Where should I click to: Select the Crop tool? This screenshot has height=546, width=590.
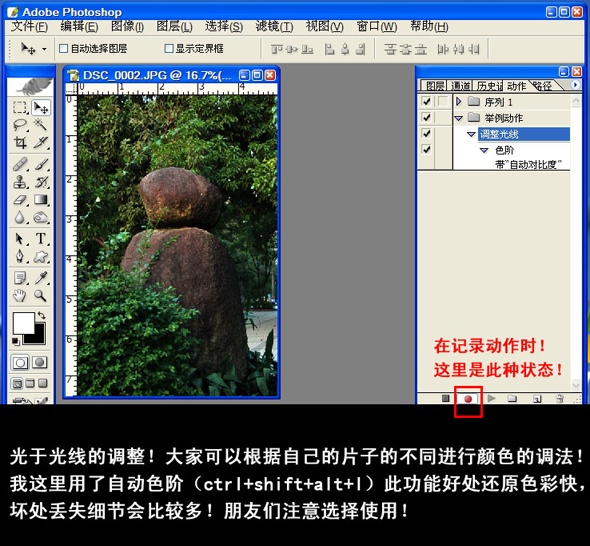pos(20,142)
